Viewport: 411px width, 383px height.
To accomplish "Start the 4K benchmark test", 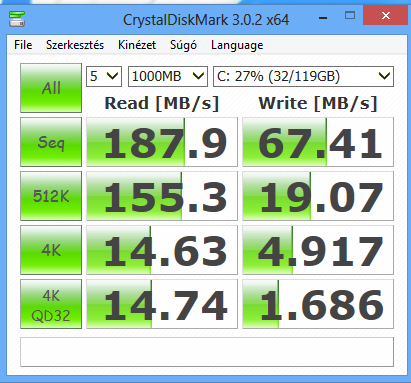I will pyautogui.click(x=51, y=250).
